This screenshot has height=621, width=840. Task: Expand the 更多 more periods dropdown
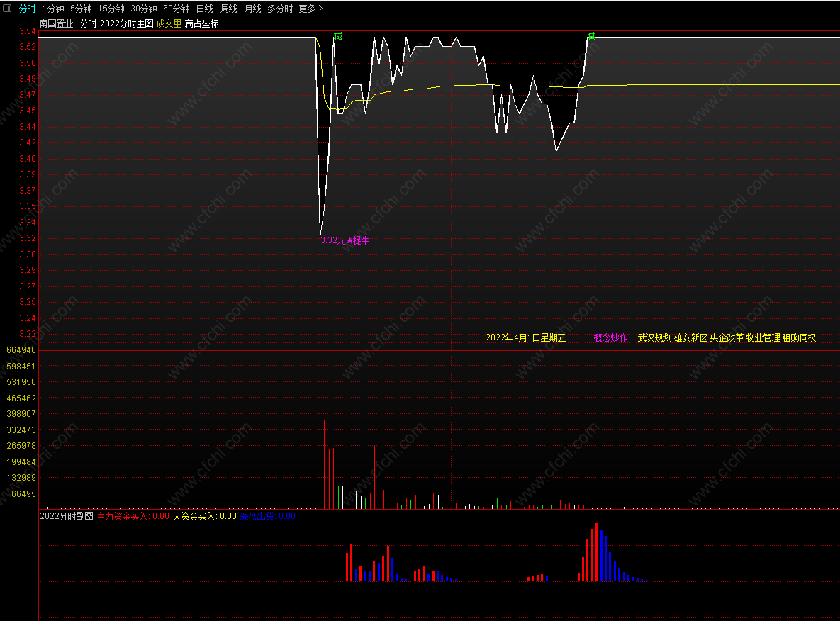coord(310,9)
